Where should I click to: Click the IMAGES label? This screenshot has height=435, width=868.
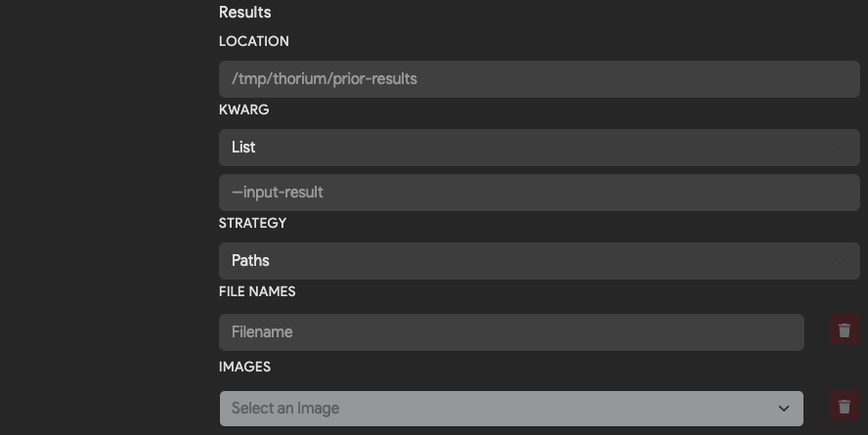[x=244, y=367]
